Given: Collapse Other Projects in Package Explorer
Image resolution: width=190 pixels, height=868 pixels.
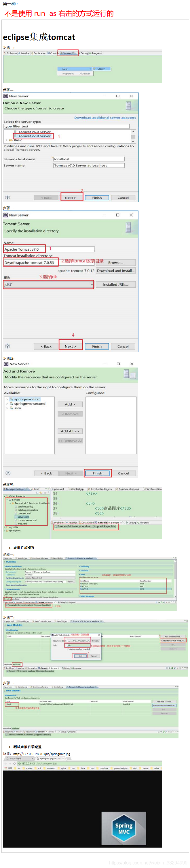Looking at the screenshot, I should (x=4, y=496).
